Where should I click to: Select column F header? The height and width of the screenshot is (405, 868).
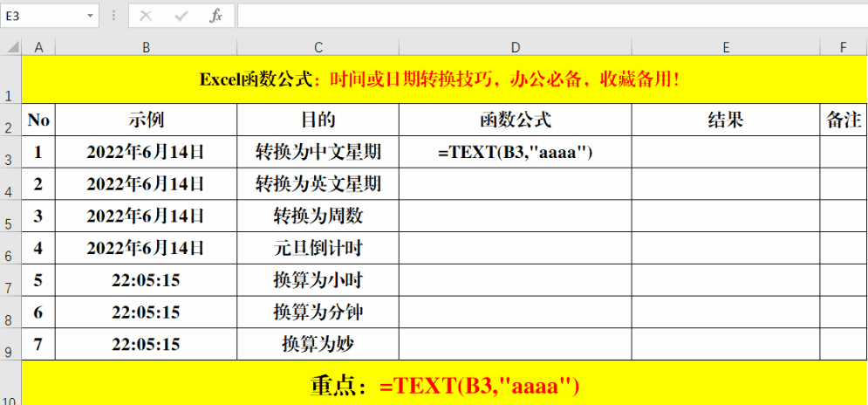[844, 48]
